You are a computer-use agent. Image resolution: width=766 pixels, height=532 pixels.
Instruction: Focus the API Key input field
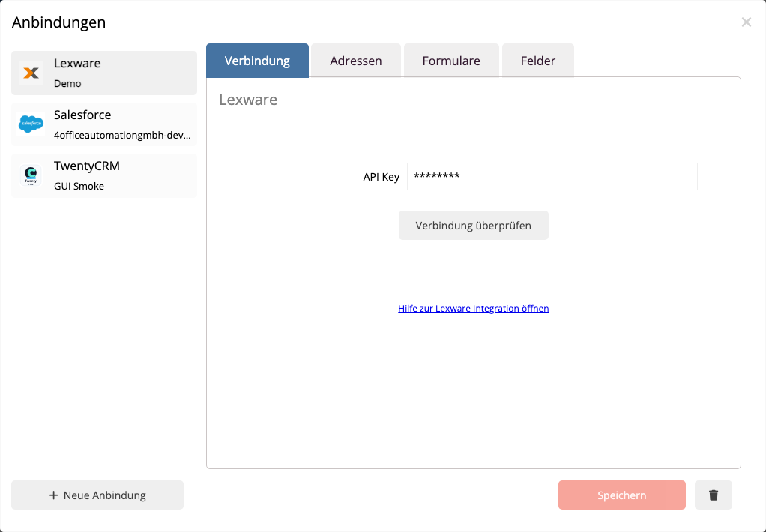point(552,176)
